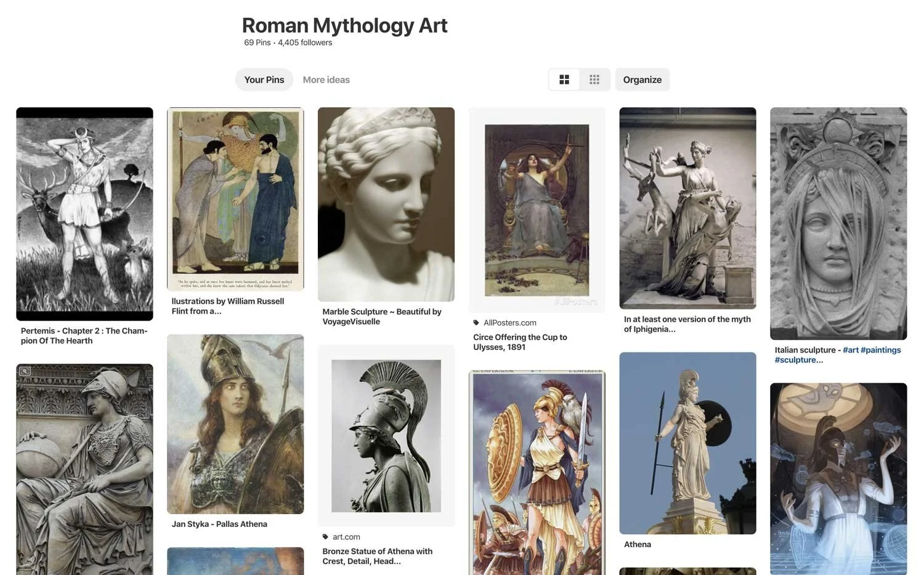The height and width of the screenshot is (575, 924).
Task: Open the blue digital Athena artwork pin
Action: tap(838, 479)
